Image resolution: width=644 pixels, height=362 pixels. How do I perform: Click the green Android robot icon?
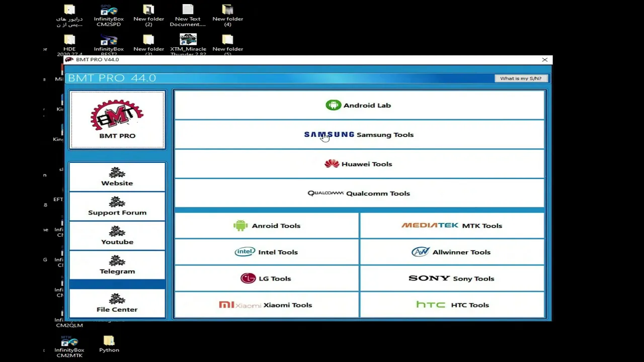coord(240,225)
